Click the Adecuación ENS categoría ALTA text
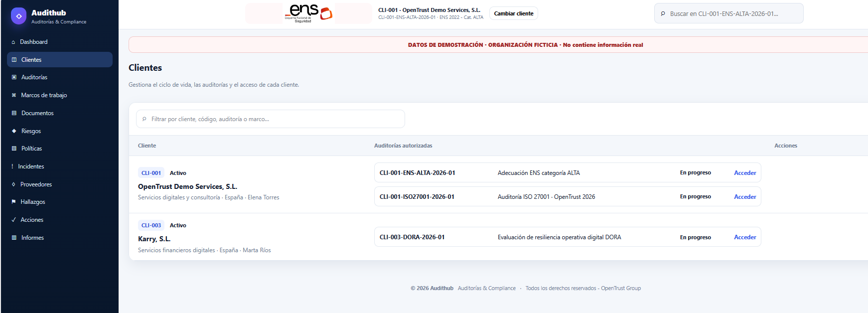 point(539,173)
